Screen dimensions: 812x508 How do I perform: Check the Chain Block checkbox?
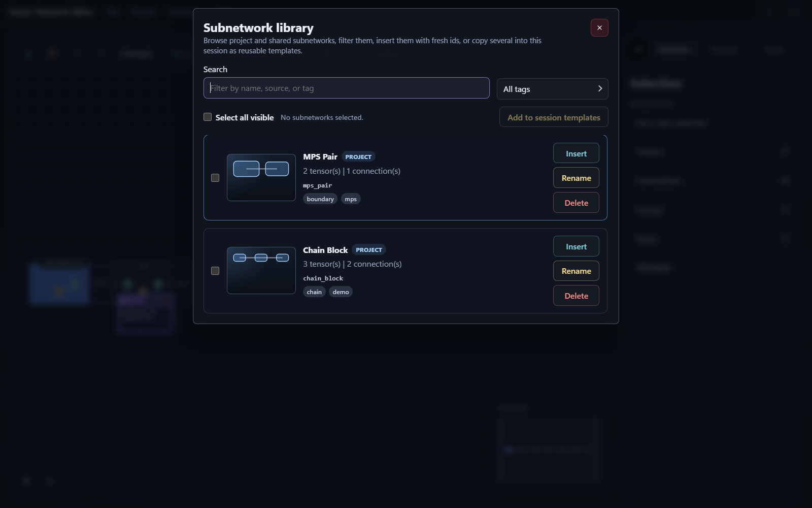coord(215,271)
